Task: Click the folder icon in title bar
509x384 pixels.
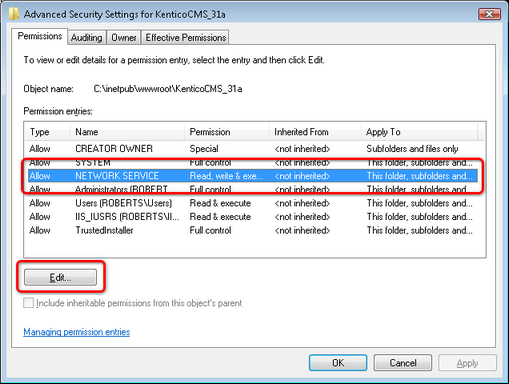Action: 14,14
